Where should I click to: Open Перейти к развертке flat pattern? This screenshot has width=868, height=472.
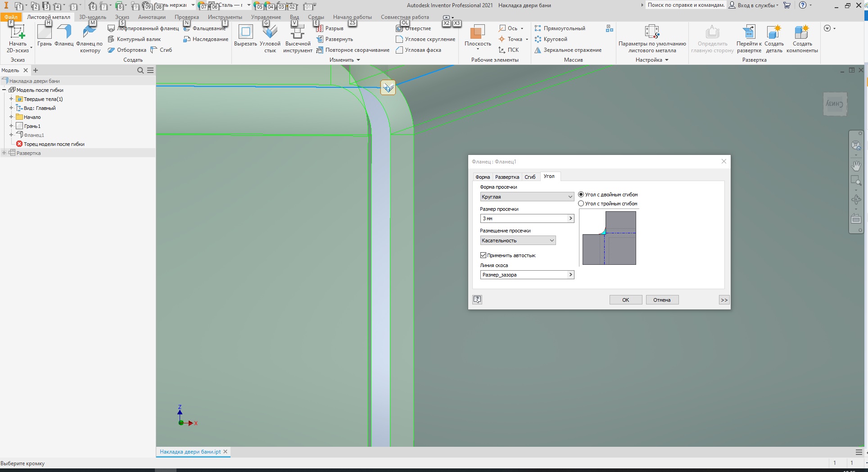749,34
